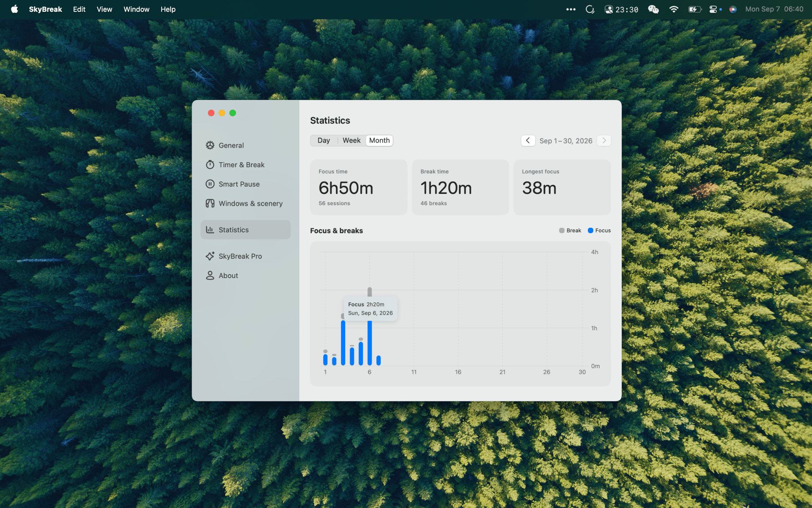The width and height of the screenshot is (812, 508).
Task: Open the Window menu
Action: [136, 9]
